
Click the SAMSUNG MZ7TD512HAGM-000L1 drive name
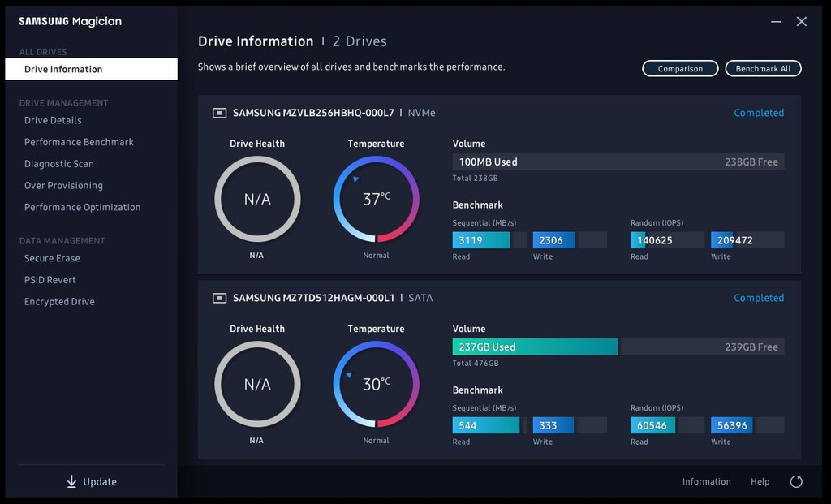tap(314, 298)
